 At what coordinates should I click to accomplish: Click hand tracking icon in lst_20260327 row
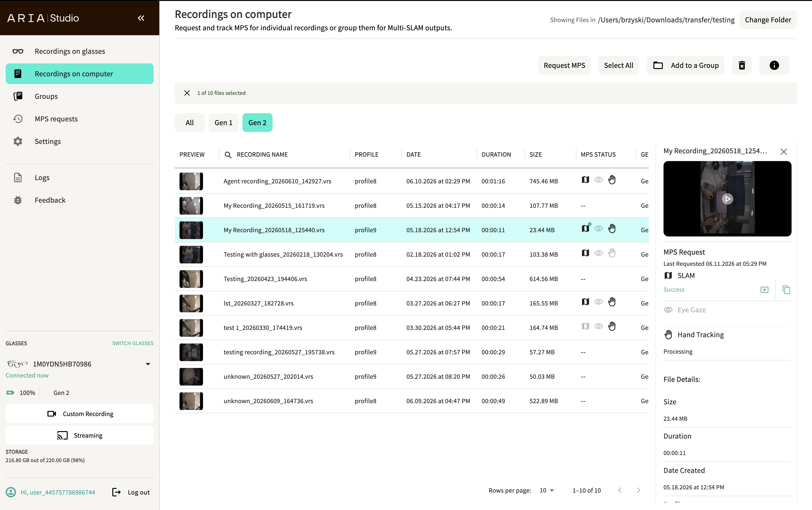pyautogui.click(x=612, y=302)
